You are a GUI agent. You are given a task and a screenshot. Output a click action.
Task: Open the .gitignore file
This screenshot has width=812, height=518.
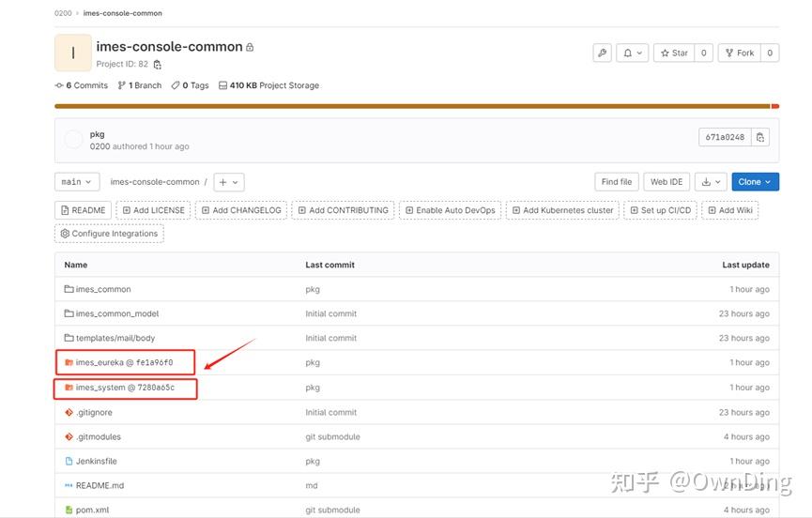pyautogui.click(x=94, y=413)
